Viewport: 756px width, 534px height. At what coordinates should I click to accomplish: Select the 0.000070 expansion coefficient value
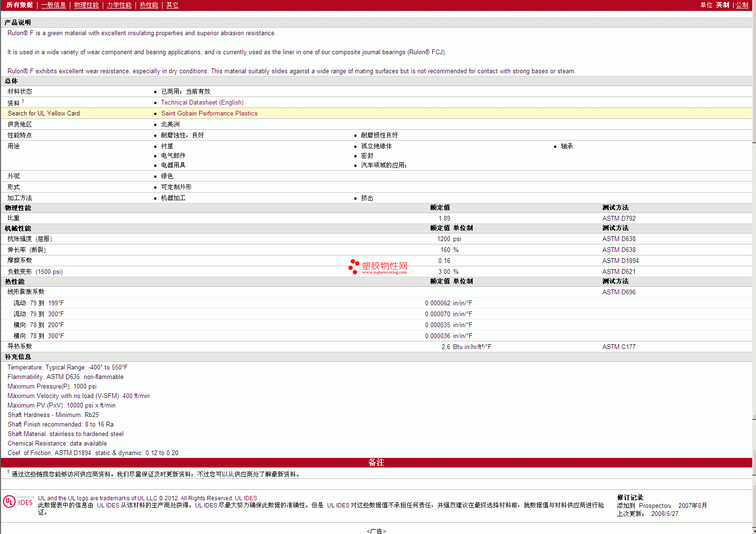pos(437,314)
